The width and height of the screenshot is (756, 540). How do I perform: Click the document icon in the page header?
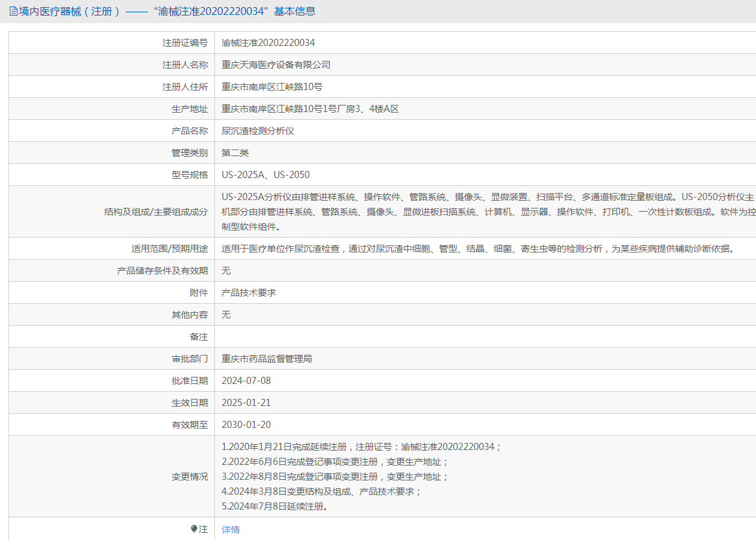coord(13,11)
